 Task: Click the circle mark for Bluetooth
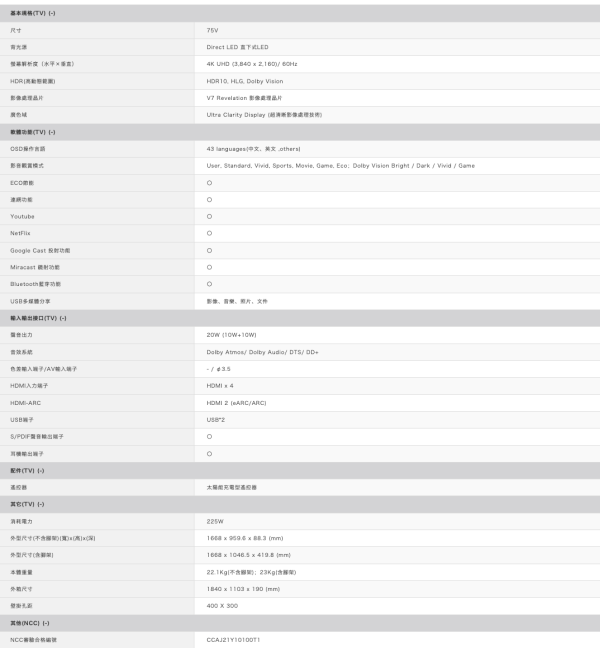(209, 284)
